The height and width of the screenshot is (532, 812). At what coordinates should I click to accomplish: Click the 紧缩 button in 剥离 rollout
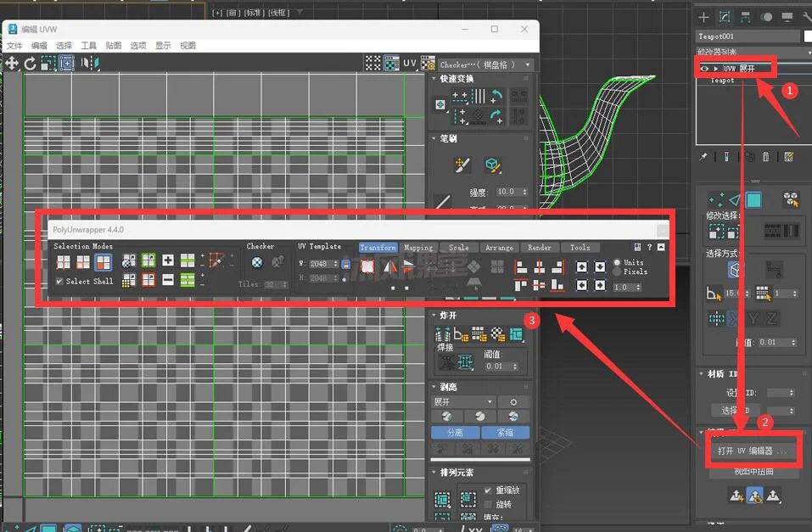[506, 433]
